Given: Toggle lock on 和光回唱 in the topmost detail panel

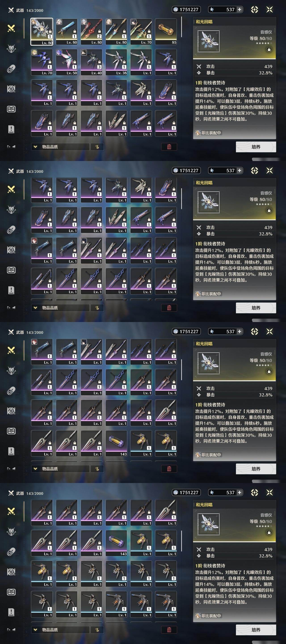Looking at the screenshot, I should tap(269, 49).
